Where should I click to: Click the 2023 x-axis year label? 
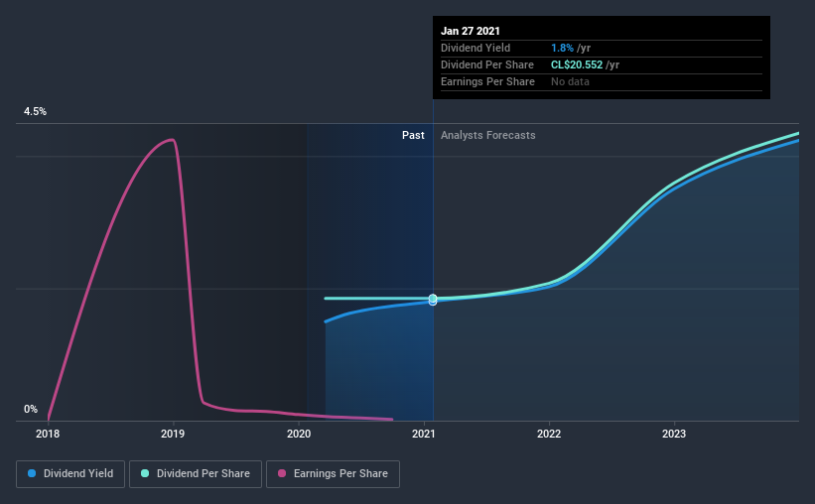pyautogui.click(x=674, y=434)
